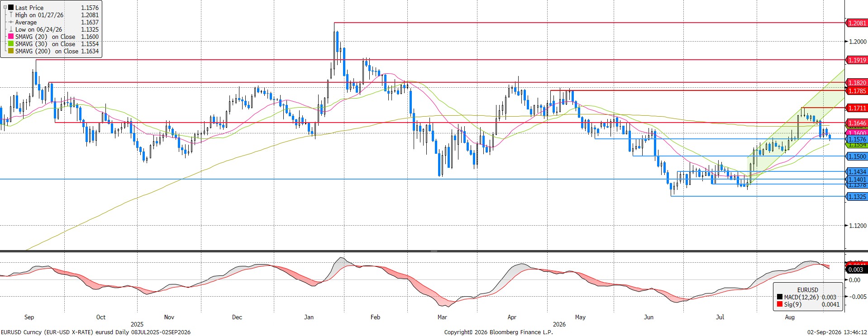868x336 pixels.
Task: Click the SMAVG (200) on Close legend entry
Action: [47, 51]
